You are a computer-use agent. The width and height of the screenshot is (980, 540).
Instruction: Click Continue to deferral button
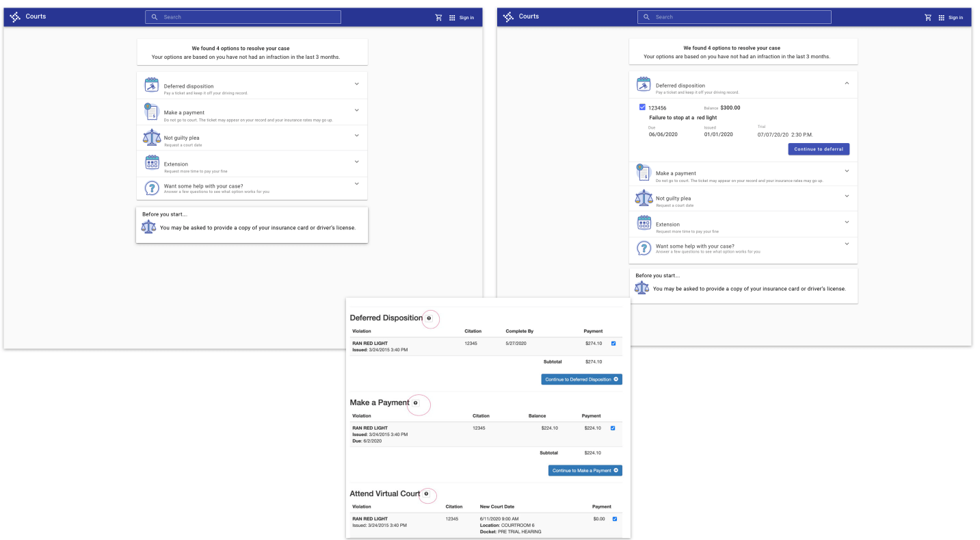pyautogui.click(x=819, y=149)
